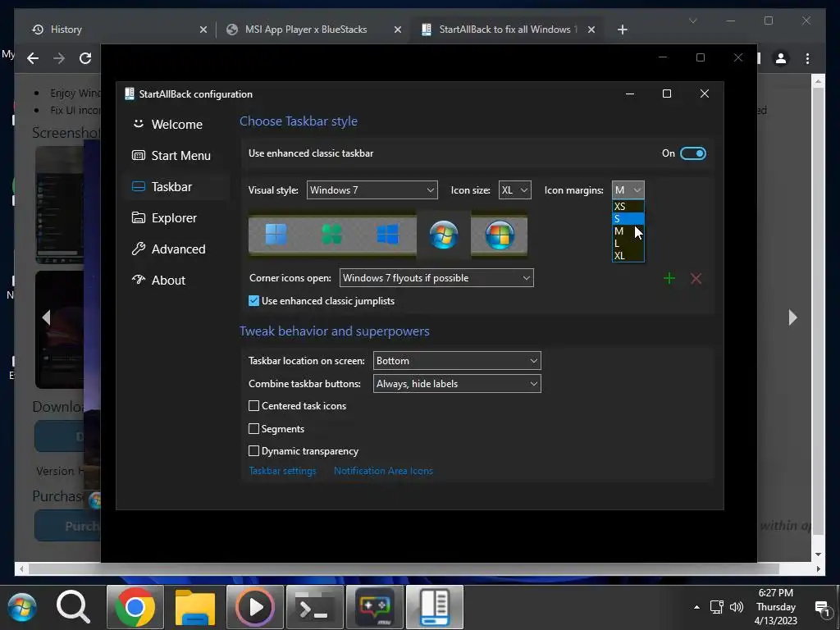Remove custom start button with red X
Screen dimensions: 840x630
[x=696, y=278]
